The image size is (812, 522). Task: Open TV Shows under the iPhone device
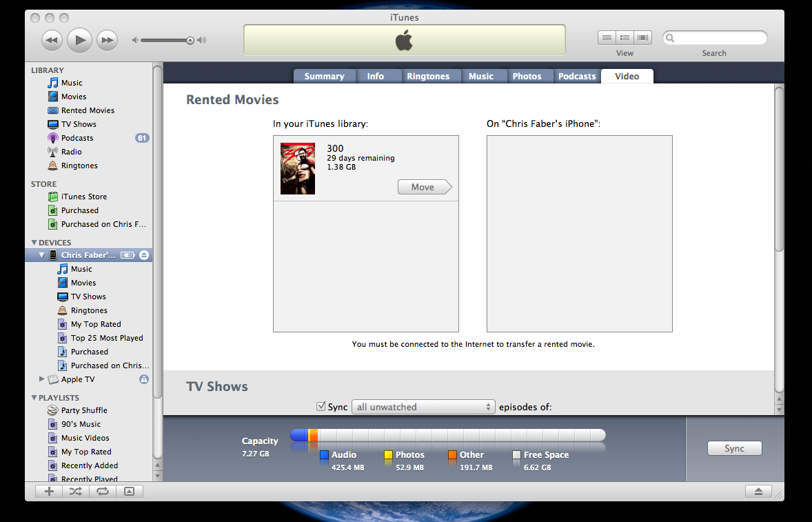88,297
